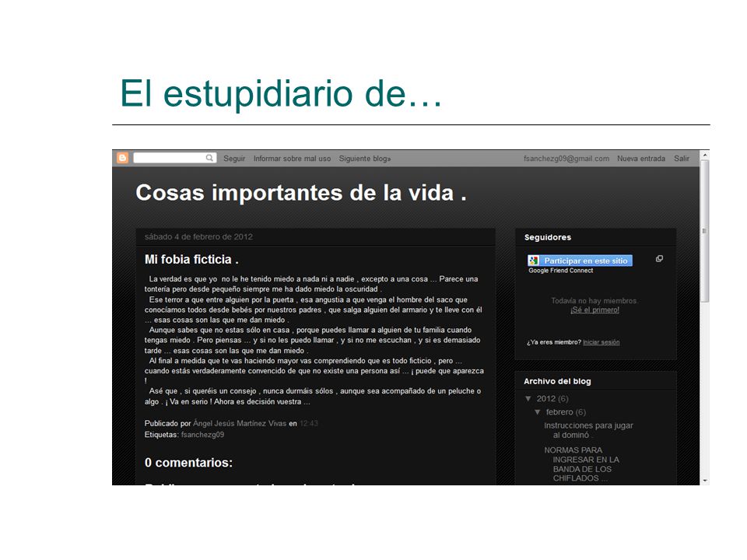Click the scrollbar down arrow

705,481
